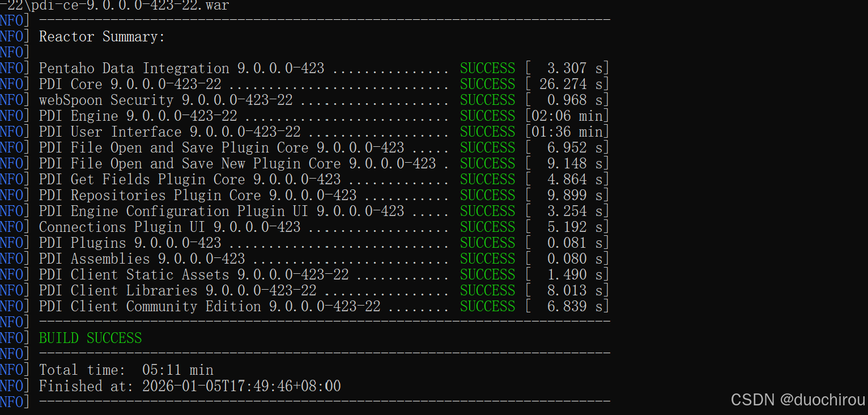Screen dimensions: 868x415
Task: Click 'PDI Get Fields Plugin Core 9.0.0.0-423'
Action: [190, 180]
